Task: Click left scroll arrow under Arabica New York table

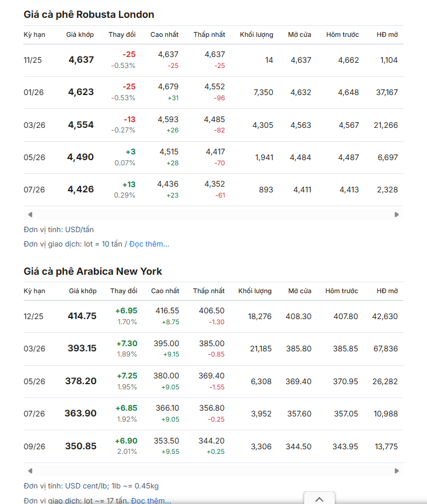Action: pyautogui.click(x=30, y=471)
